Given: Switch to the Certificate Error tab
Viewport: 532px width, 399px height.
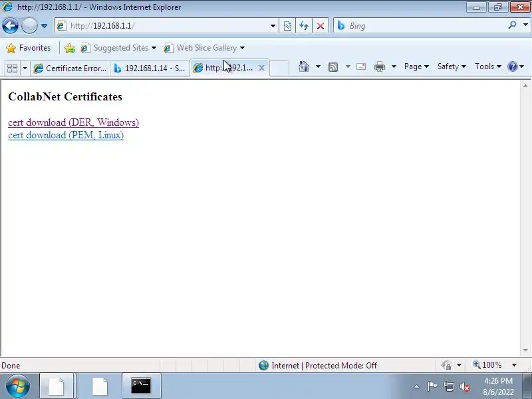Looking at the screenshot, I should 70,68.
